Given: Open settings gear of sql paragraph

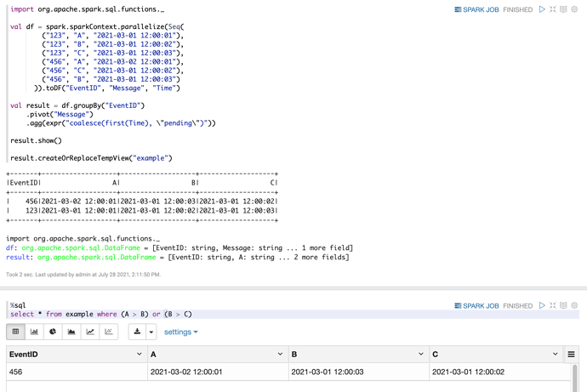Looking at the screenshot, I should 574,305.
